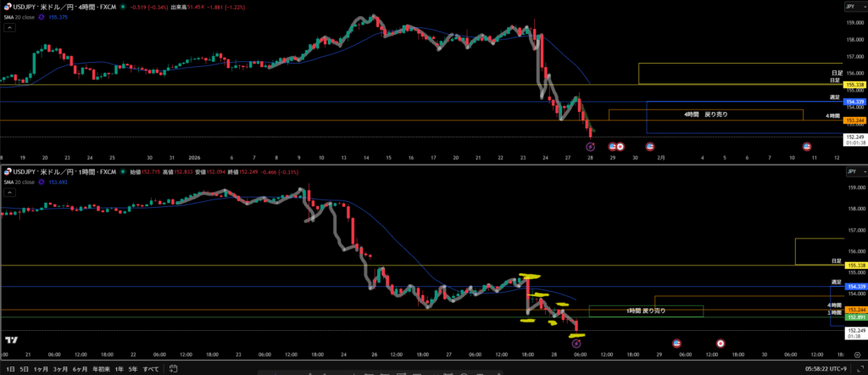This screenshot has width=868, height=375.
Task: Select the 3ヶ月 time range
Action: pos(60,369)
